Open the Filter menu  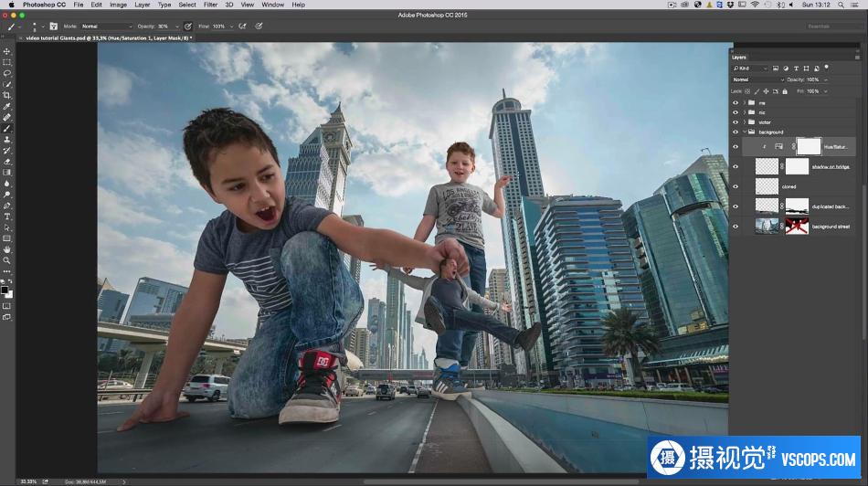(x=210, y=5)
